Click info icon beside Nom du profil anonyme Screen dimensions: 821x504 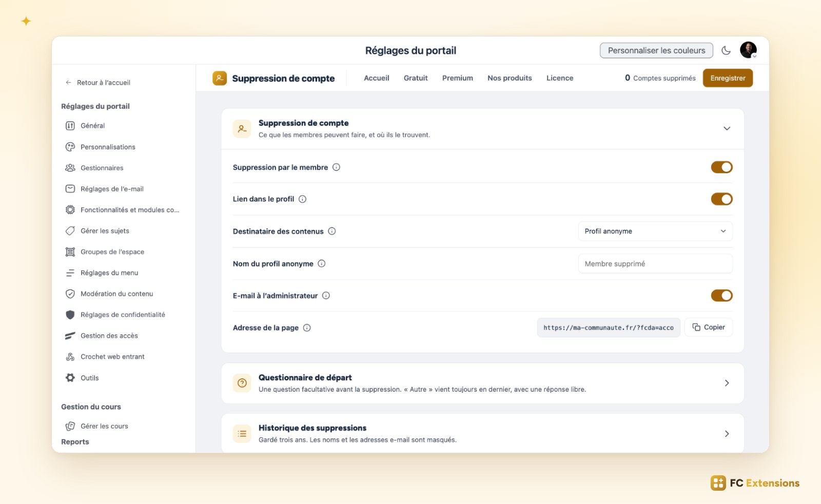tap(322, 264)
